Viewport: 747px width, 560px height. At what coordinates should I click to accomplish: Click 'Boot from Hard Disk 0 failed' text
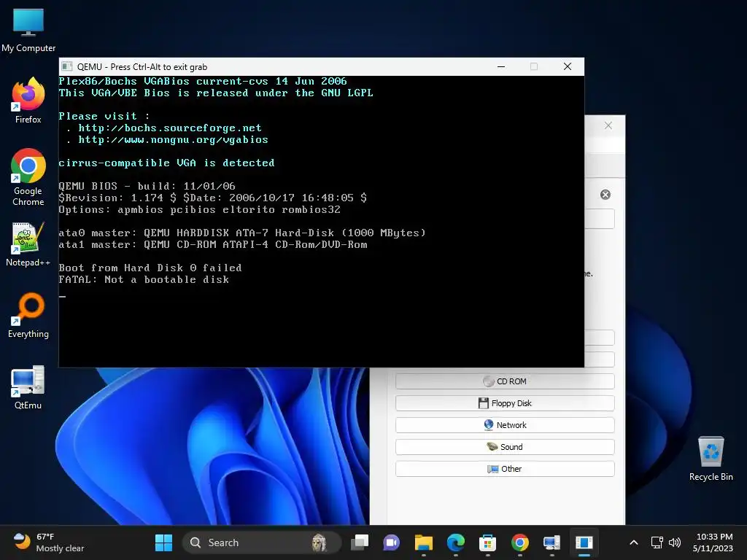click(150, 268)
